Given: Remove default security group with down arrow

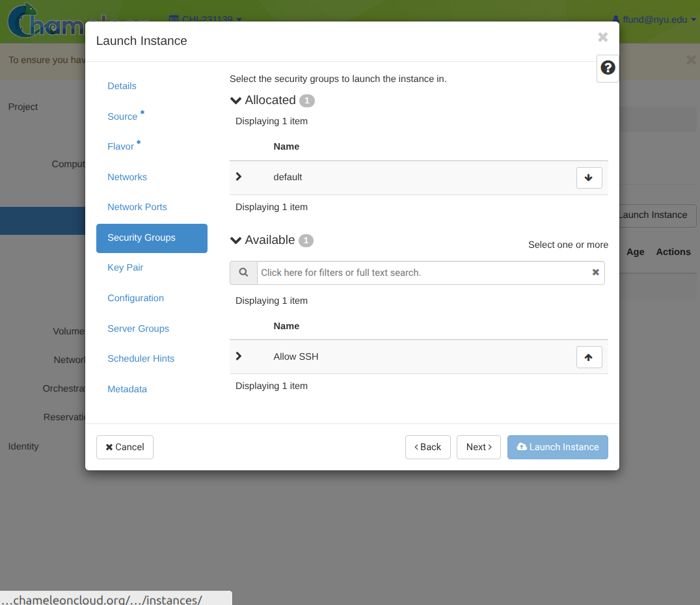Looking at the screenshot, I should click(589, 178).
